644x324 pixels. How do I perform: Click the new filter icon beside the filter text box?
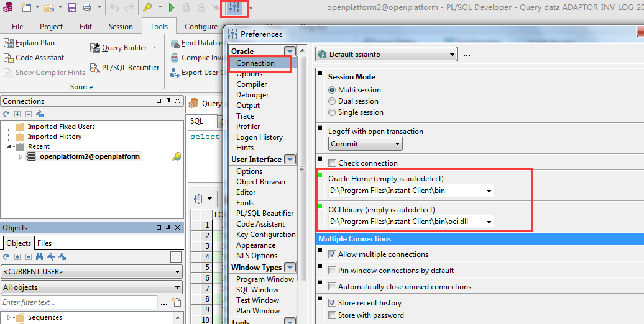(x=176, y=302)
